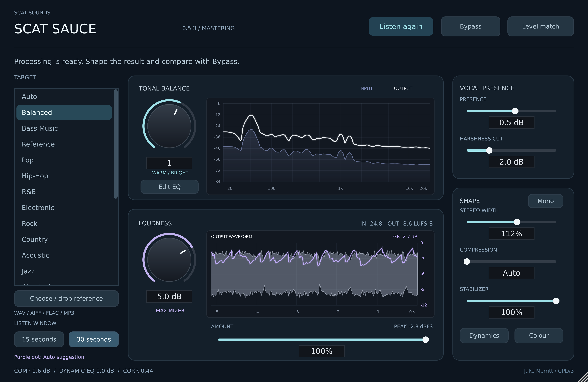588x382 pixels.
Task: Toggle Mono in the Shape panel
Action: (x=546, y=201)
